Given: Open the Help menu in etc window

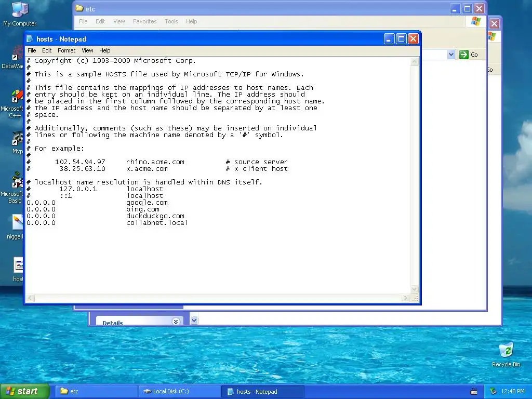Looking at the screenshot, I should click(x=191, y=21).
